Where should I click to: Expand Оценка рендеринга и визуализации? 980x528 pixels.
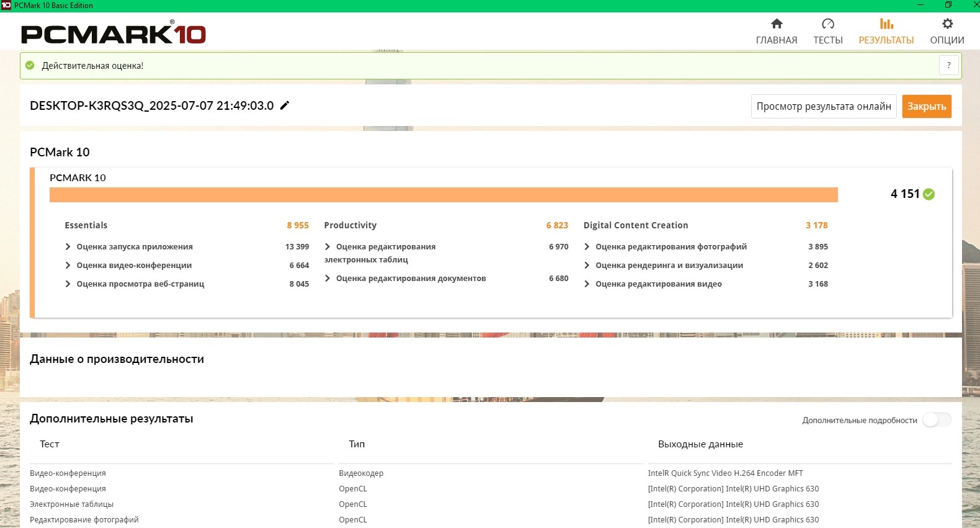point(587,266)
